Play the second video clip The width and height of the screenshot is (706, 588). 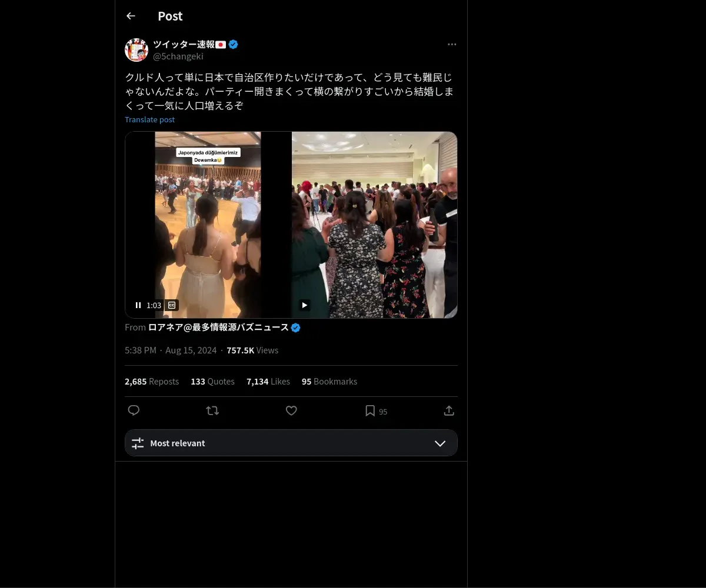(x=304, y=305)
